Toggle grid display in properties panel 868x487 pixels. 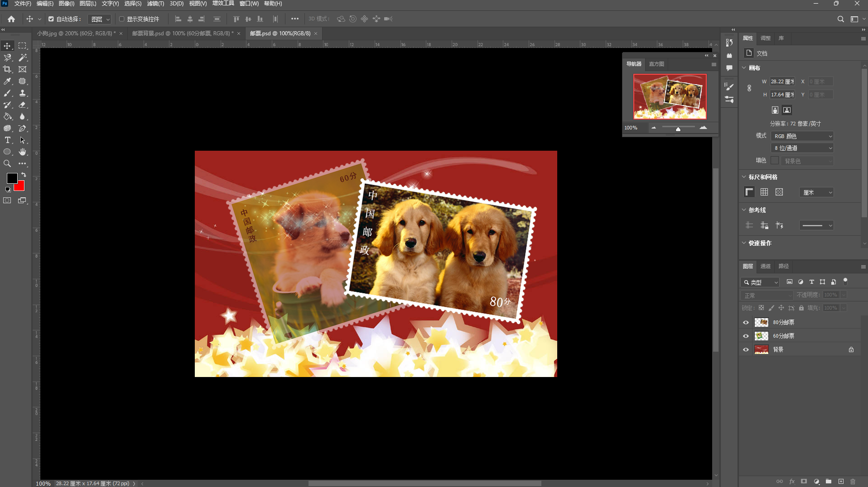coord(764,192)
